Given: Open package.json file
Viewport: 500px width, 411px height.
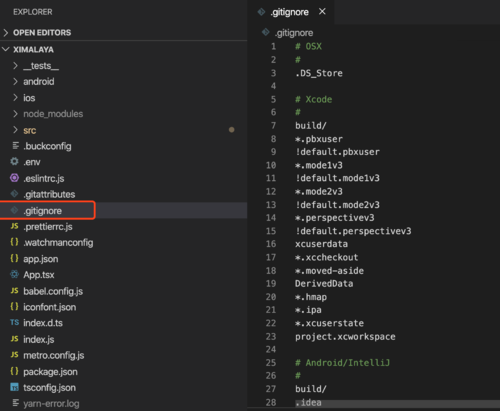Looking at the screenshot, I should click(x=50, y=372).
